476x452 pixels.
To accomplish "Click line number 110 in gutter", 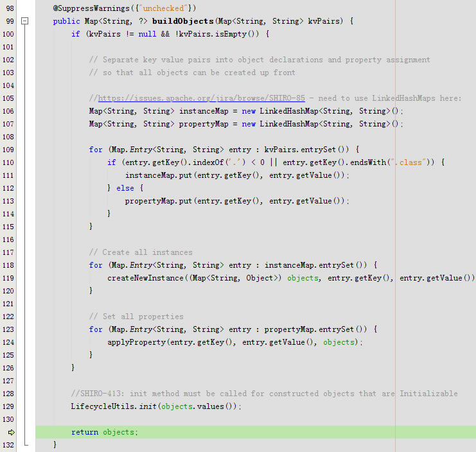I will (x=8, y=162).
